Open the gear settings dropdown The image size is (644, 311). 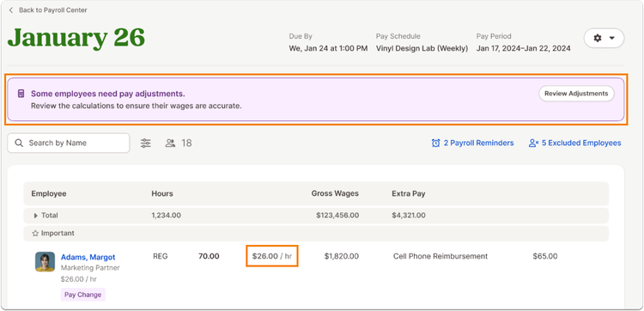(x=604, y=38)
